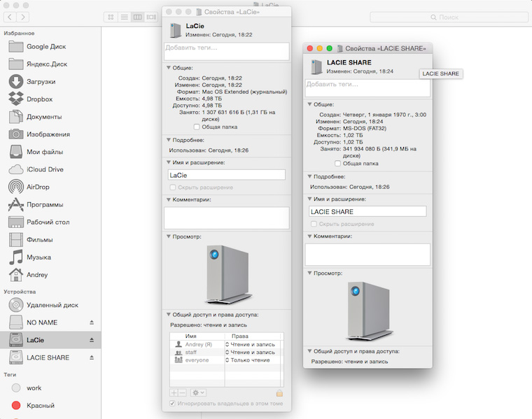Switch Finder to icon view
Viewport: 532px width, 419px height.
pos(111,16)
